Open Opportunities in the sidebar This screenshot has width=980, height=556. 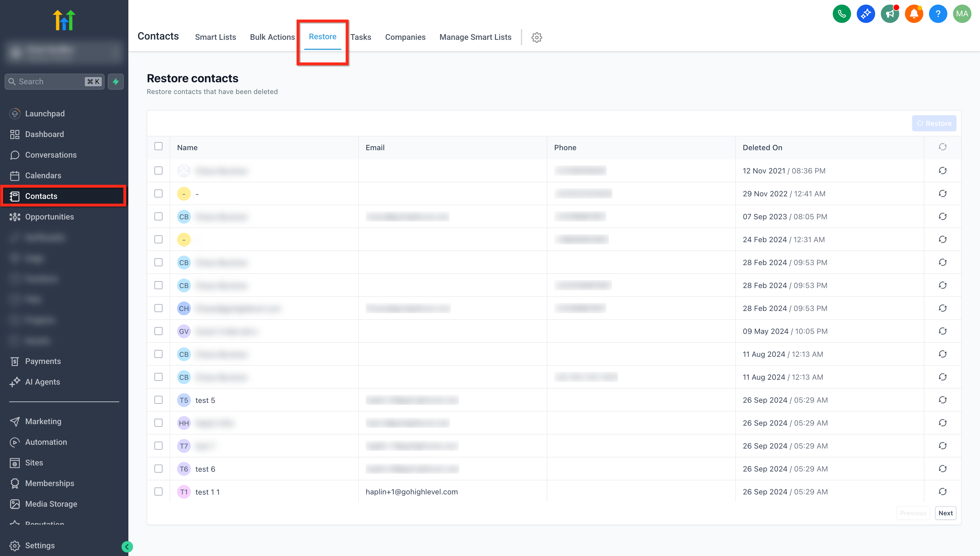(49, 217)
